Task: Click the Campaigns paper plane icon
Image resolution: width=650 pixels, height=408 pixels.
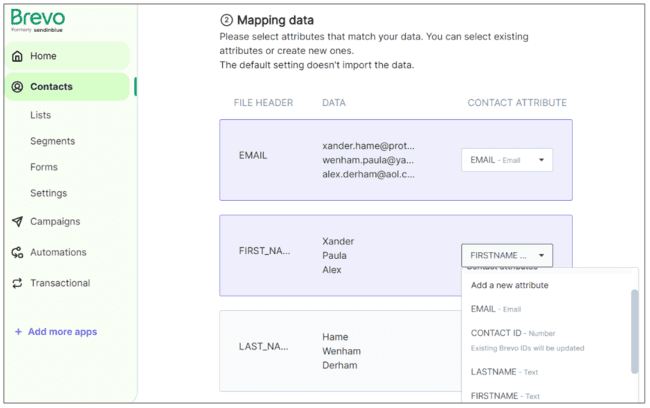Action: point(17,222)
